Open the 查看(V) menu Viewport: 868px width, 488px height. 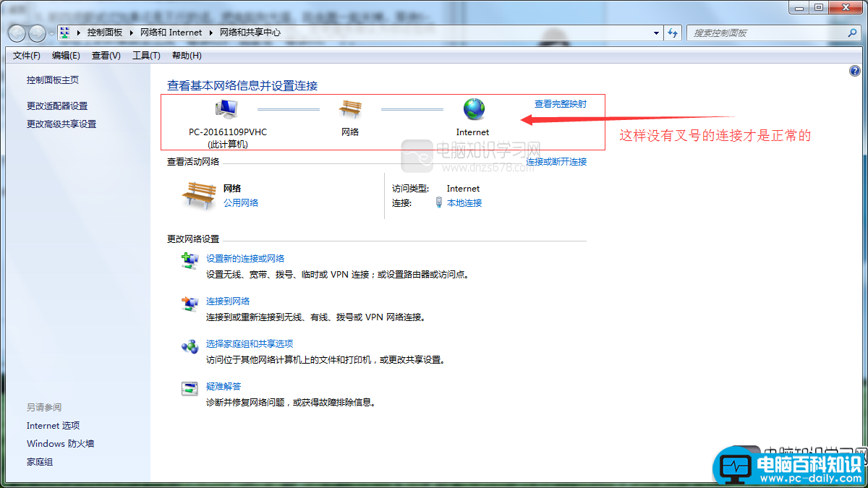pos(106,56)
